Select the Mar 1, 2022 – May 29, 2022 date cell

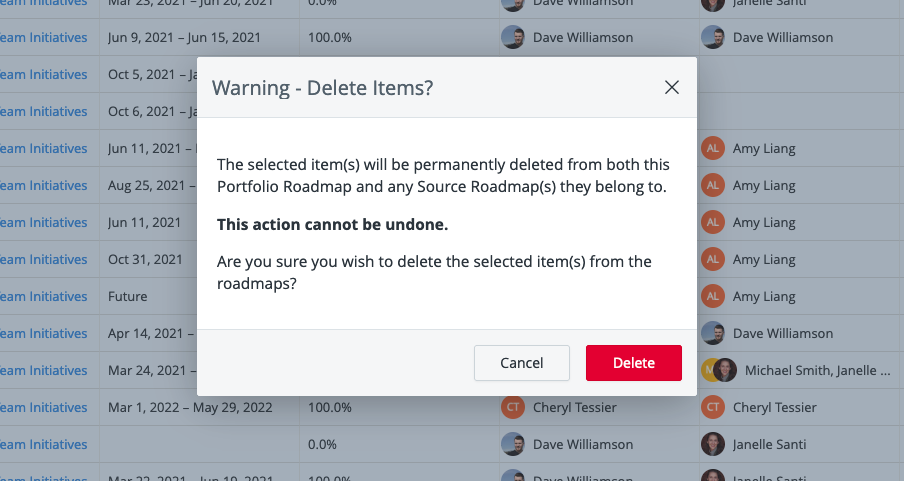pos(199,407)
